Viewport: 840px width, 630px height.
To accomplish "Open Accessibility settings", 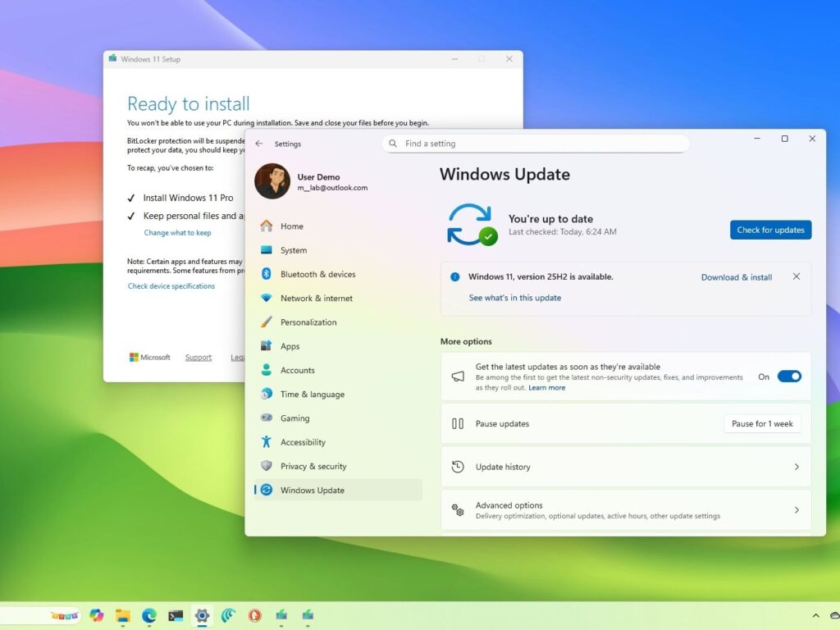I will (x=304, y=441).
